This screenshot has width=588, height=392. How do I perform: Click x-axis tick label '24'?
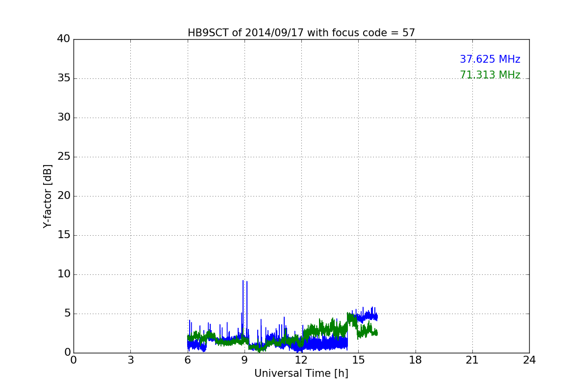[529, 360]
